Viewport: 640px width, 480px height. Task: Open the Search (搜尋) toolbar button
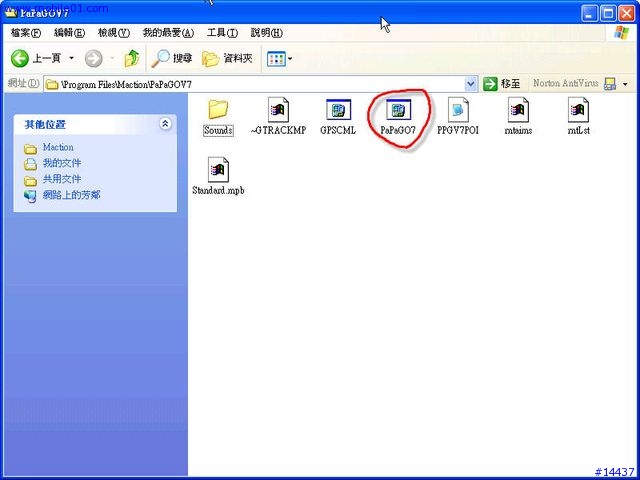171,59
